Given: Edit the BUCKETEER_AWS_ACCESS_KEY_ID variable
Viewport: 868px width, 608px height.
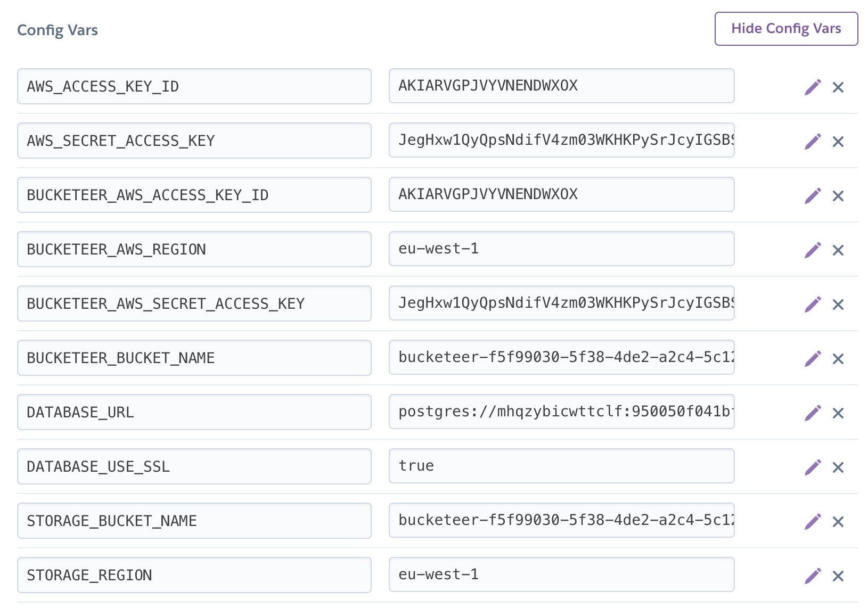Looking at the screenshot, I should click(812, 195).
